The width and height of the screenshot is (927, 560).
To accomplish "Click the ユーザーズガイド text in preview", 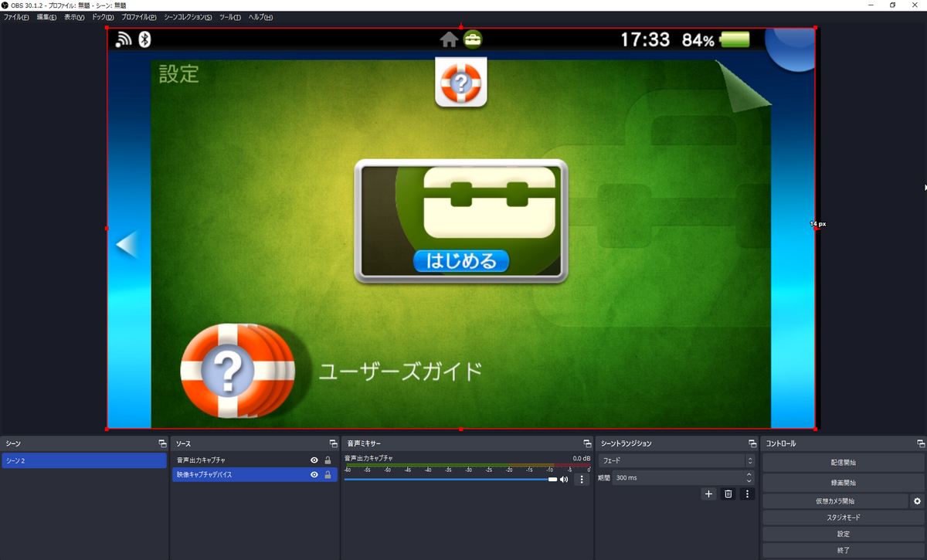I will tap(401, 372).
